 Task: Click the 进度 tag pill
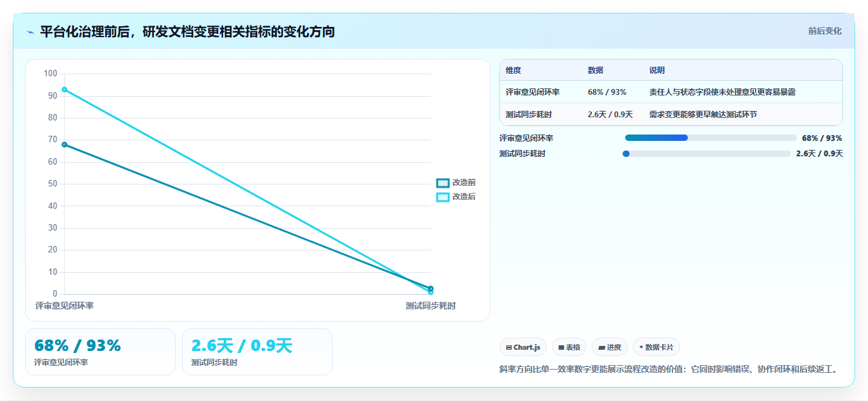(610, 347)
